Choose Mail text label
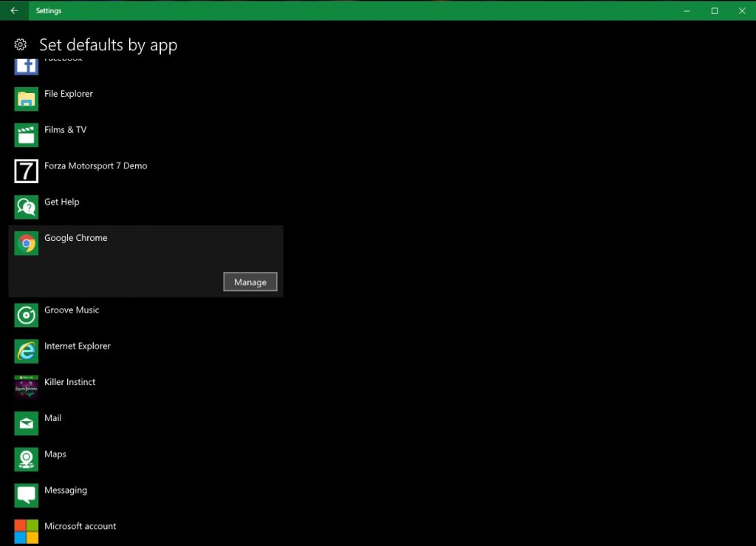This screenshot has height=546, width=756. pos(52,418)
